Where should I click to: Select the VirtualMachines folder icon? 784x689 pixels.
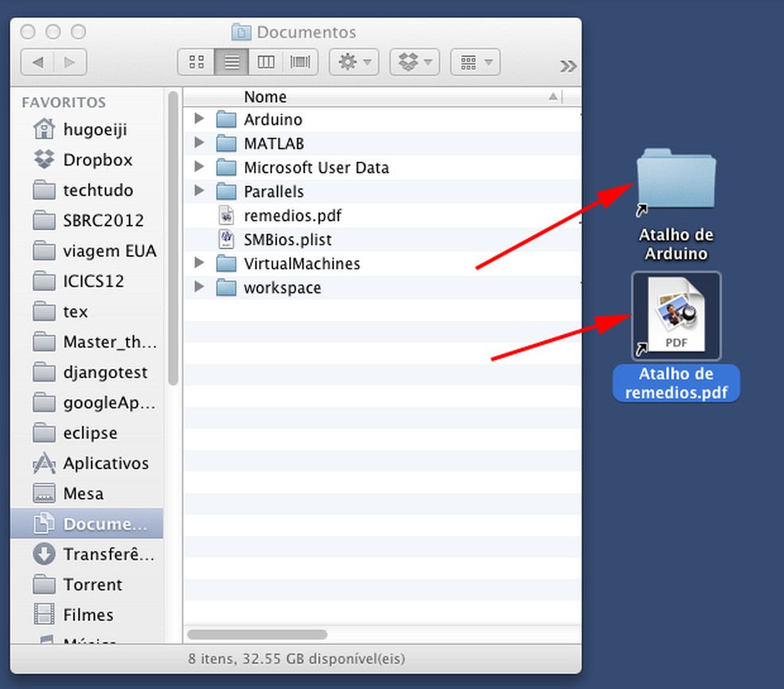click(226, 263)
